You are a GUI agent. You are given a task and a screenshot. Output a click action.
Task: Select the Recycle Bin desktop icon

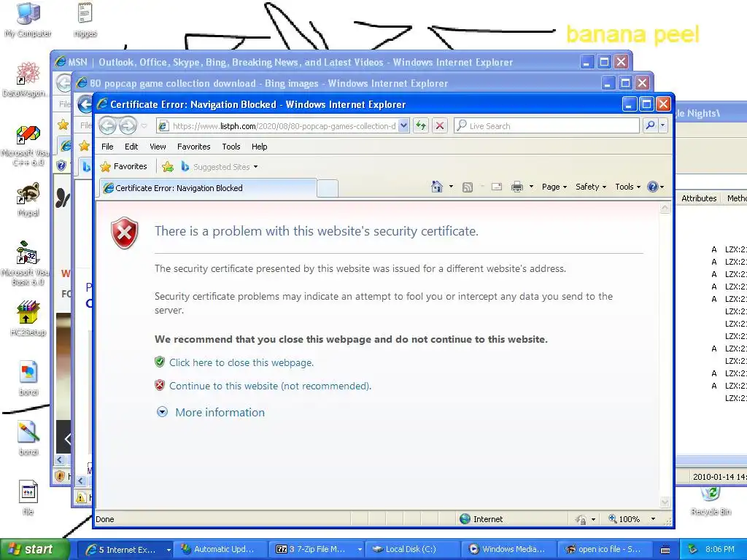[711, 501]
